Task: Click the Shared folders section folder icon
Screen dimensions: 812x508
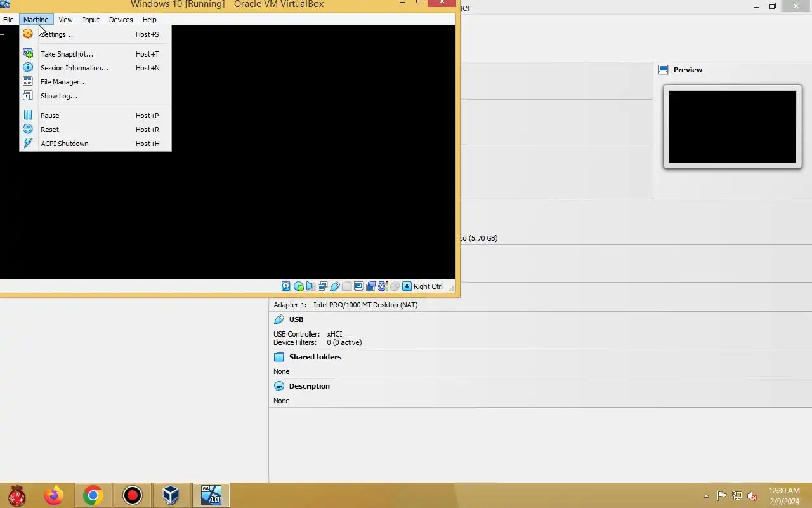Action: pyautogui.click(x=279, y=357)
